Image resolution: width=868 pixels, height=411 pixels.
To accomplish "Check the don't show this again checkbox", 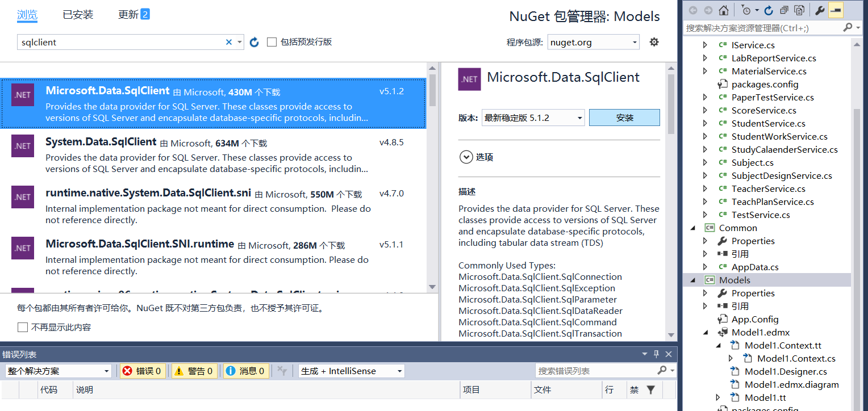I will click(23, 327).
